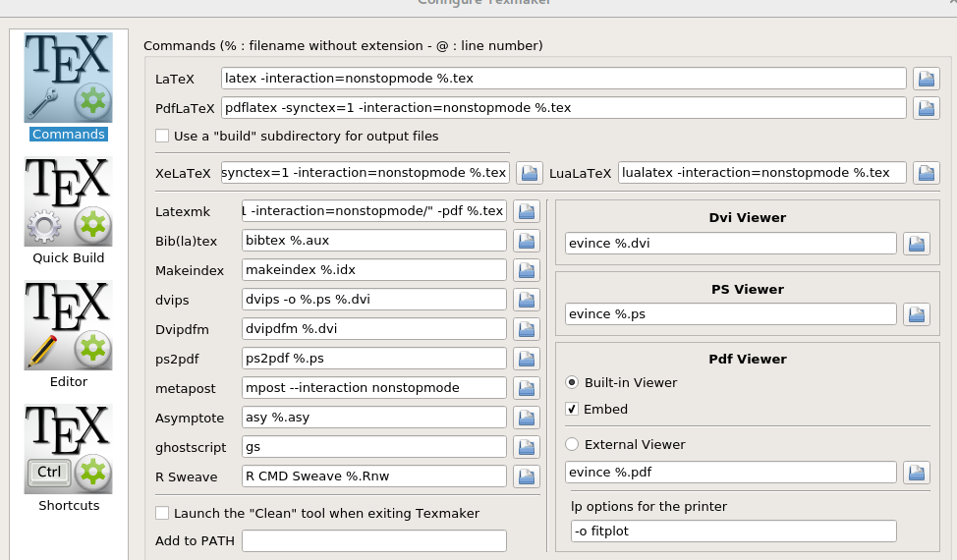
Task: Enable "build" subdirectory for output files
Action: (x=162, y=136)
